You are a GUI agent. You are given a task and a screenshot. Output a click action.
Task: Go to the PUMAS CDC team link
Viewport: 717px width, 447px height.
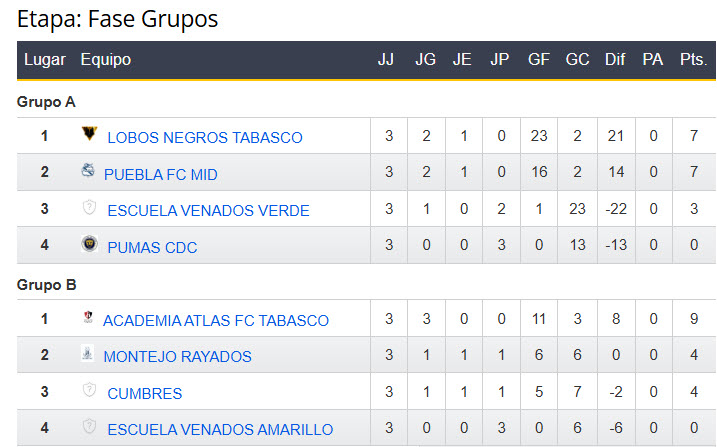tap(152, 247)
